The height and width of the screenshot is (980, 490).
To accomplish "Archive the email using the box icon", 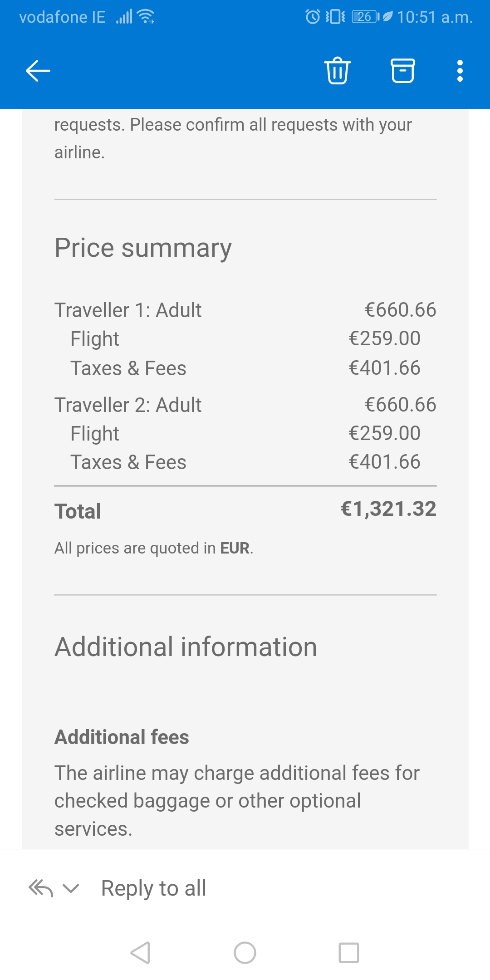I will (402, 71).
